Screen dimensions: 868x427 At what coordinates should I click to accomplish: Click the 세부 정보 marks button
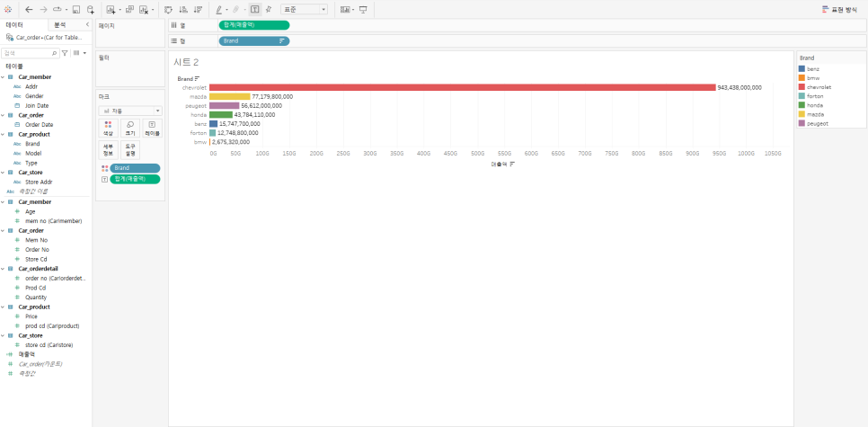[108, 149]
